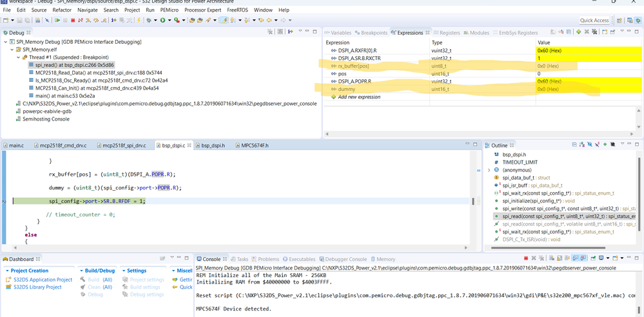Click the green Add new expression plus icon
The height and width of the screenshot is (317, 644).
(x=579, y=32)
